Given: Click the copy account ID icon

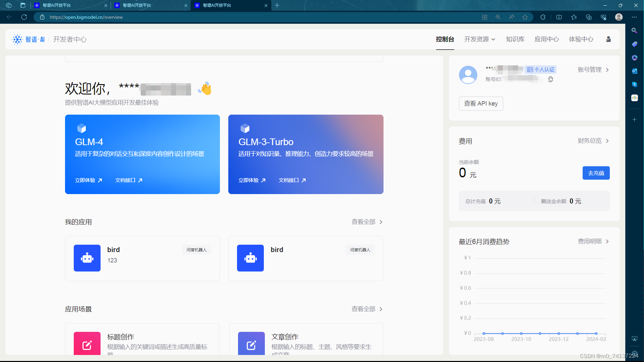Looking at the screenshot, I should pyautogui.click(x=550, y=79).
